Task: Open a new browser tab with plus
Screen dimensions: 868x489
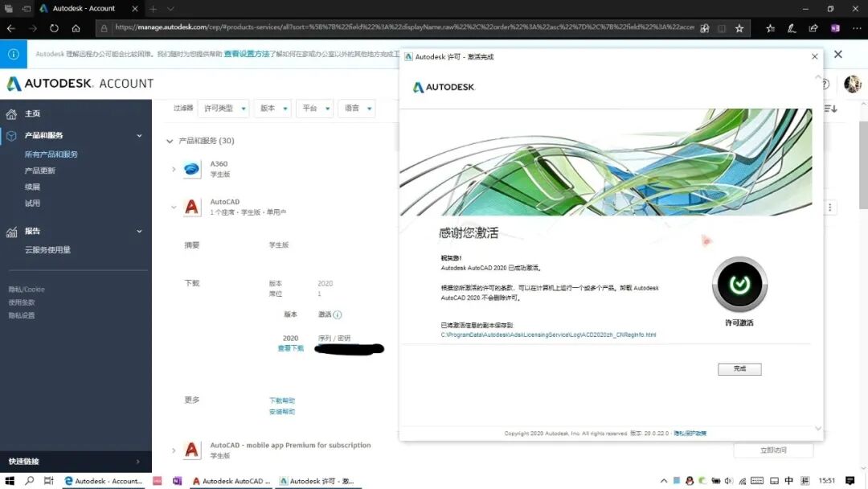Action: (154, 9)
